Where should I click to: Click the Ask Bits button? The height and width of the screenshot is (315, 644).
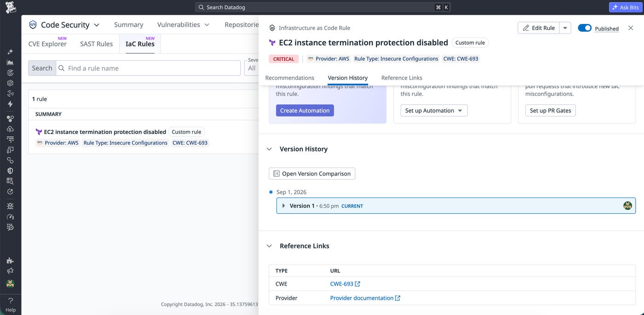click(626, 7)
